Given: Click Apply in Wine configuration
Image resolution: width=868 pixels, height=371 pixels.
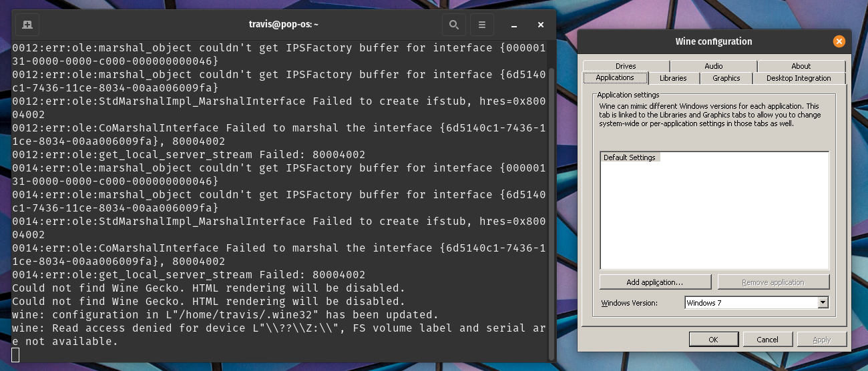Looking at the screenshot, I should coord(822,340).
